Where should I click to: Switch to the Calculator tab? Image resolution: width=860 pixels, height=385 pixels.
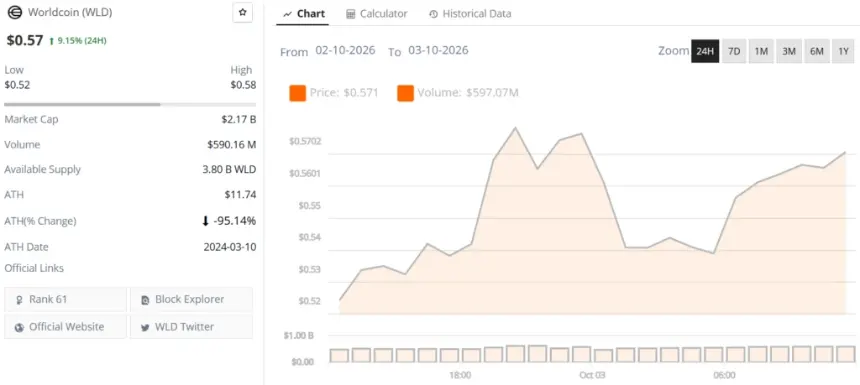click(x=377, y=14)
